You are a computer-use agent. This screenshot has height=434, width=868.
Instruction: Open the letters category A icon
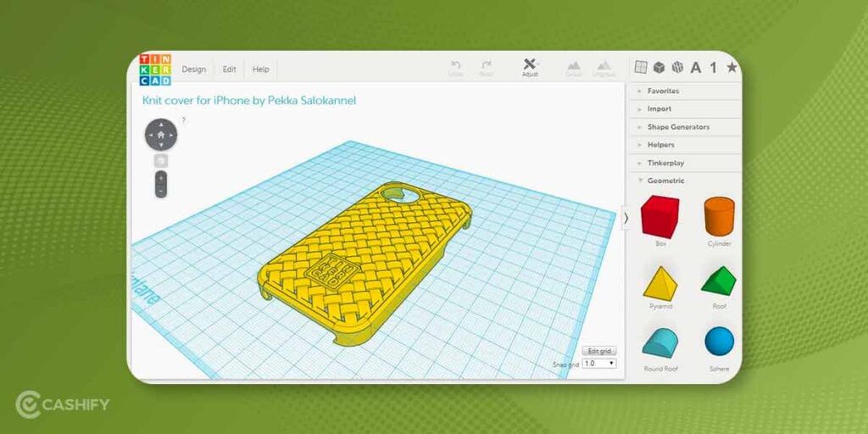696,68
